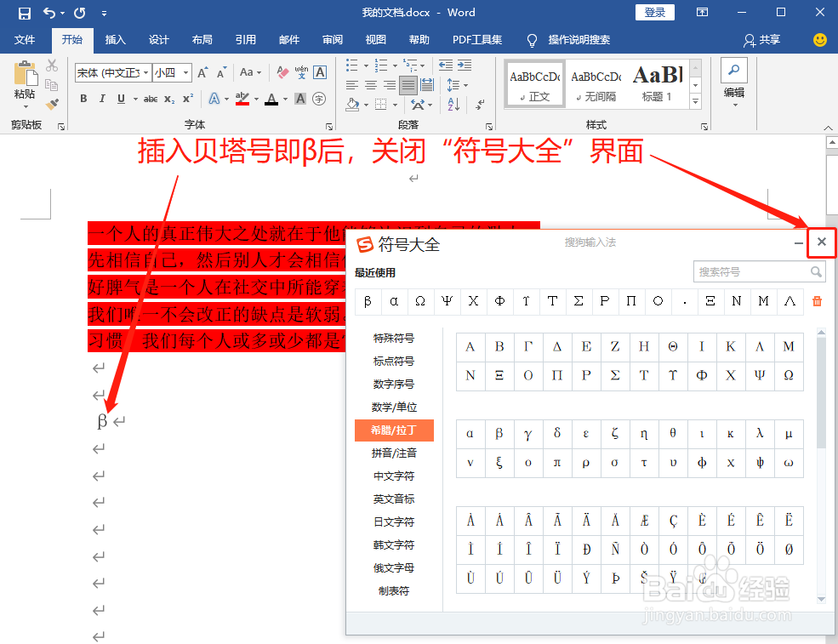Switch to the 插入 ribbon tab
This screenshot has height=644, width=838.
click(x=115, y=39)
